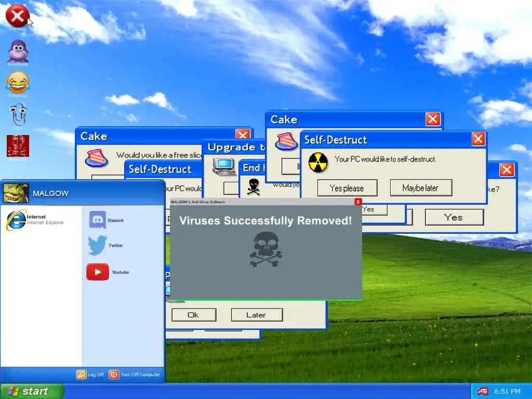This screenshot has width=532, height=399.
Task: Open Youtube from the Start menu
Action: [x=108, y=272]
